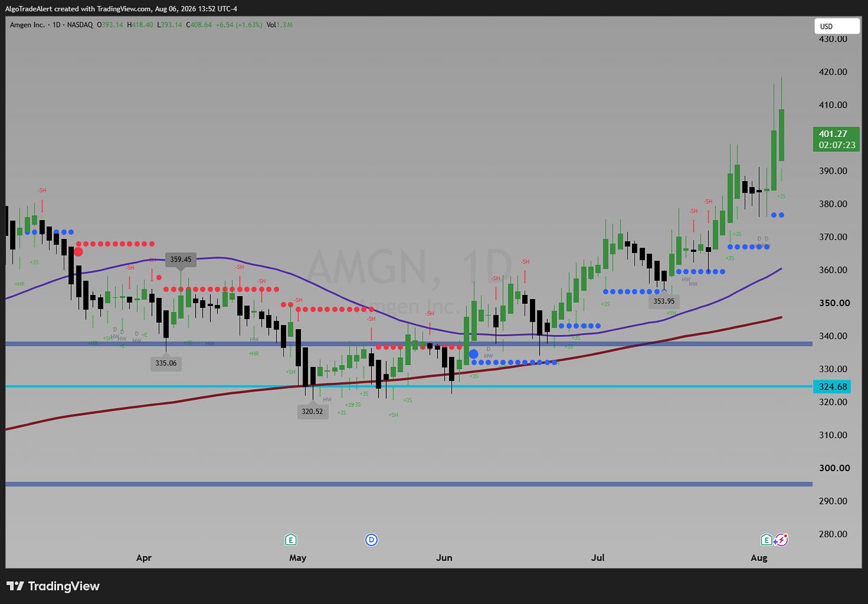868x604 pixels.
Task: Click the large red signal dot in March
Action: [x=78, y=252]
